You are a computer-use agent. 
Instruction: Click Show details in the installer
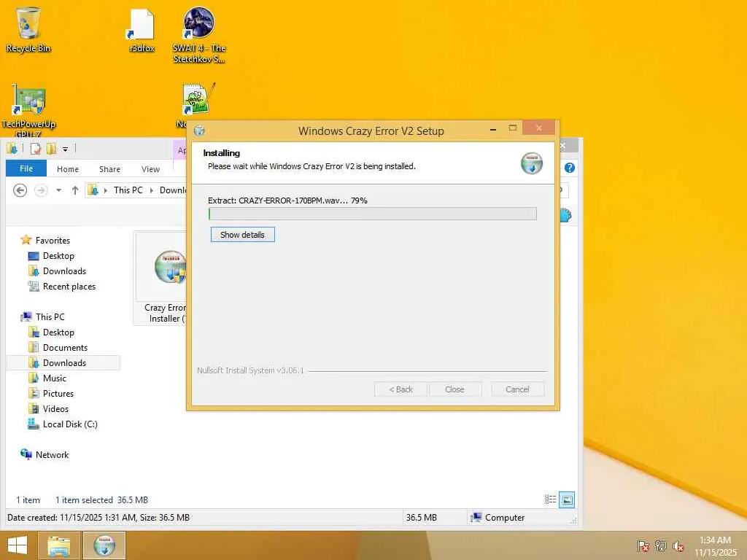[x=242, y=235]
